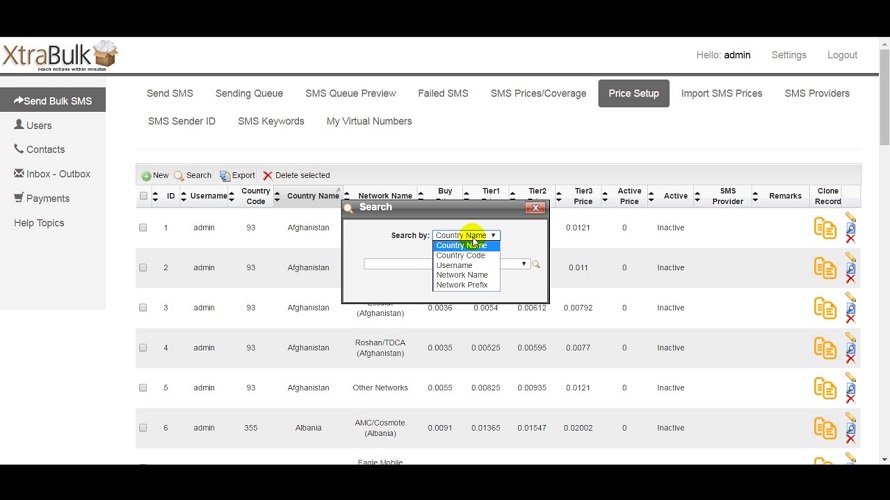Delete the AMC/Cosmote row with red X
This screenshot has height=500, width=890.
click(x=850, y=439)
